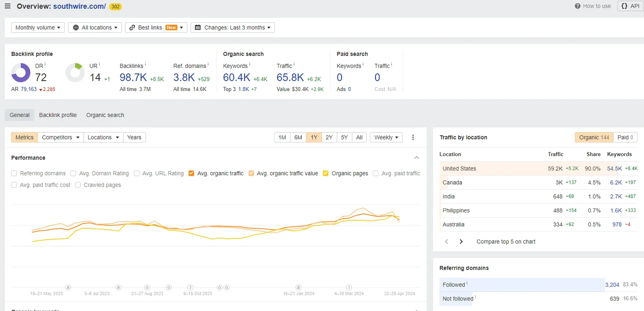Set chart range to 2Y
Image resolution: width=644 pixels, height=311 pixels.
(329, 138)
